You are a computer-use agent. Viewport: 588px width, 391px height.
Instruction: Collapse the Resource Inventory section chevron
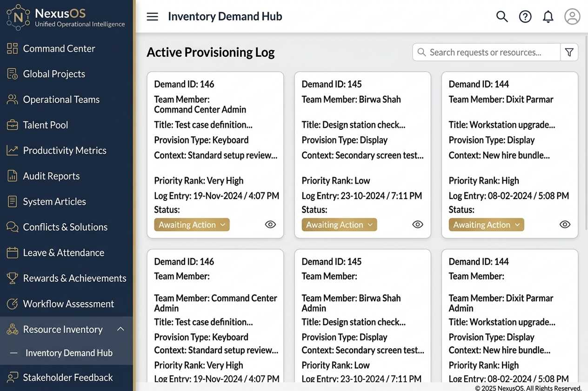coord(120,329)
